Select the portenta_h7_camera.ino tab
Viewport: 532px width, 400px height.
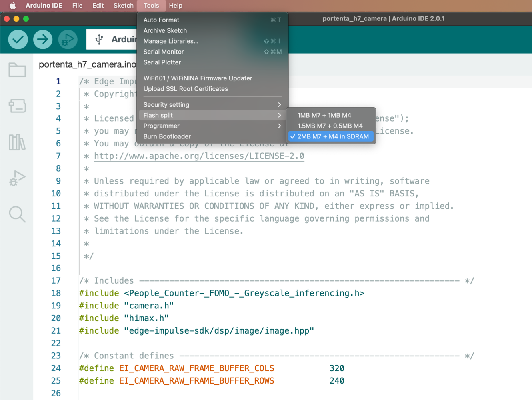click(87, 64)
